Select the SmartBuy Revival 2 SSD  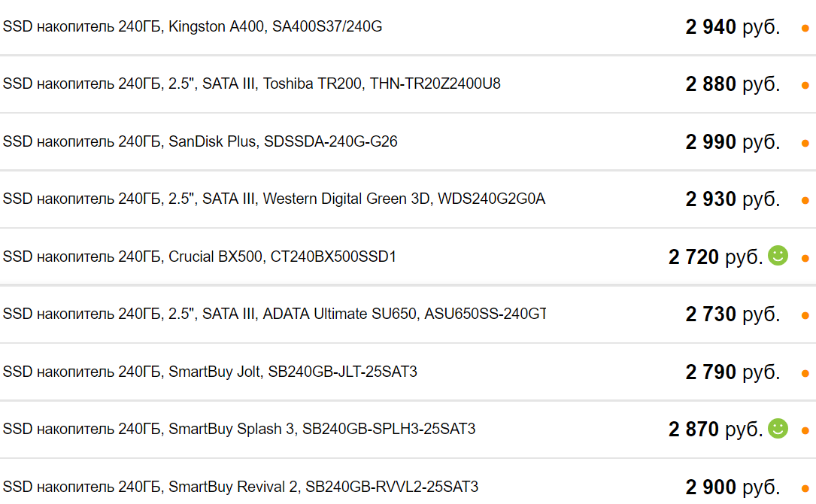pyautogui.click(x=240, y=487)
